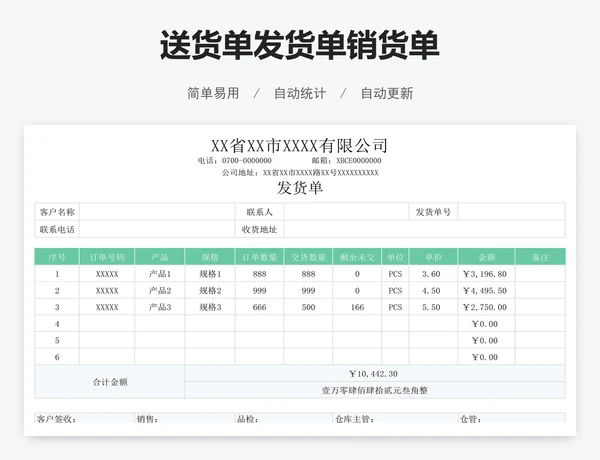Click the ¥0.00 amount in row 4
The width and height of the screenshot is (600, 460).
(x=487, y=324)
